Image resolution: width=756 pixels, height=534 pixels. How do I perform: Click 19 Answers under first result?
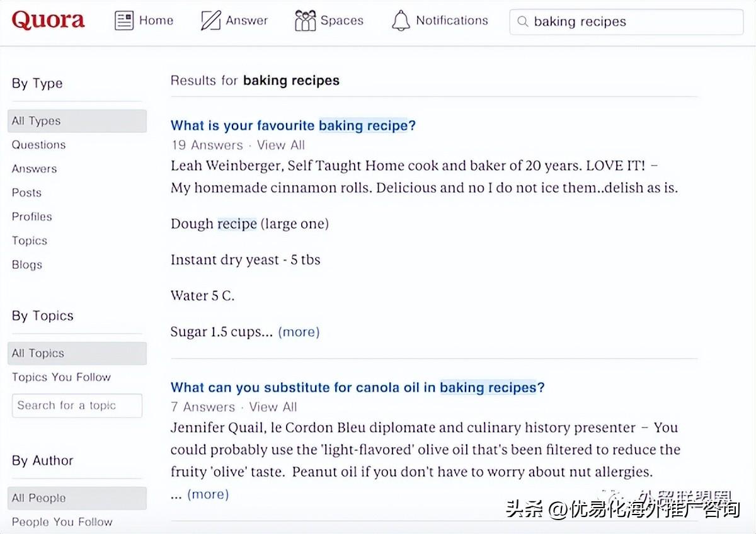[x=207, y=145]
